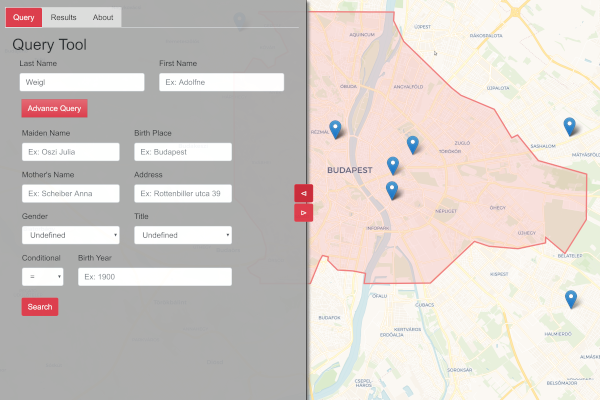Switch to the Query tab
The height and width of the screenshot is (400, 600).
pos(24,17)
